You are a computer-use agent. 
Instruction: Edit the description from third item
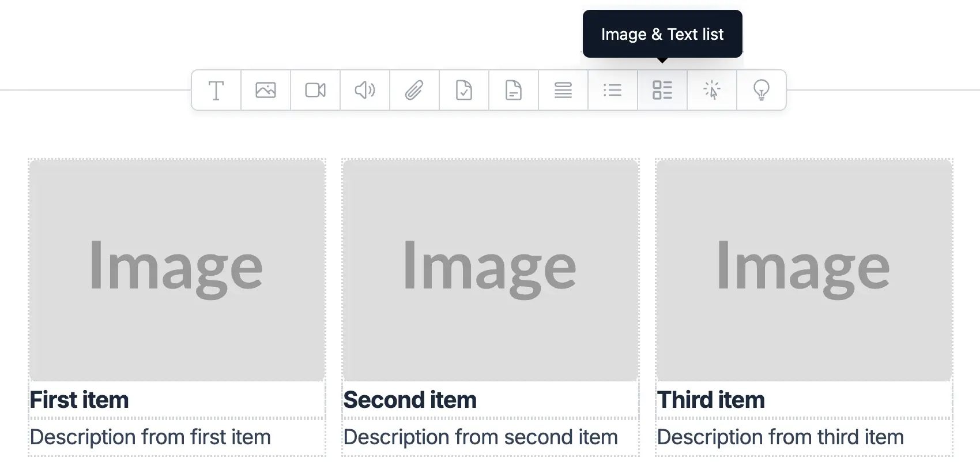(x=780, y=437)
